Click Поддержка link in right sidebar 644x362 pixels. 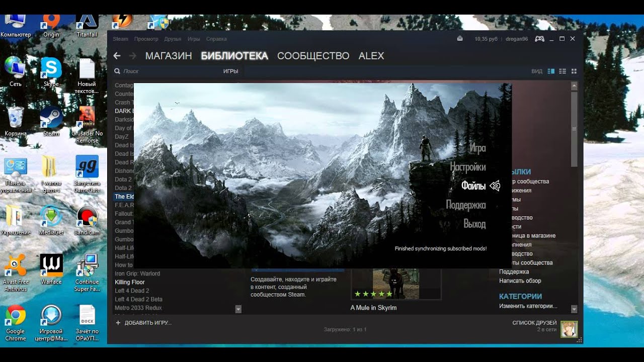[514, 271]
